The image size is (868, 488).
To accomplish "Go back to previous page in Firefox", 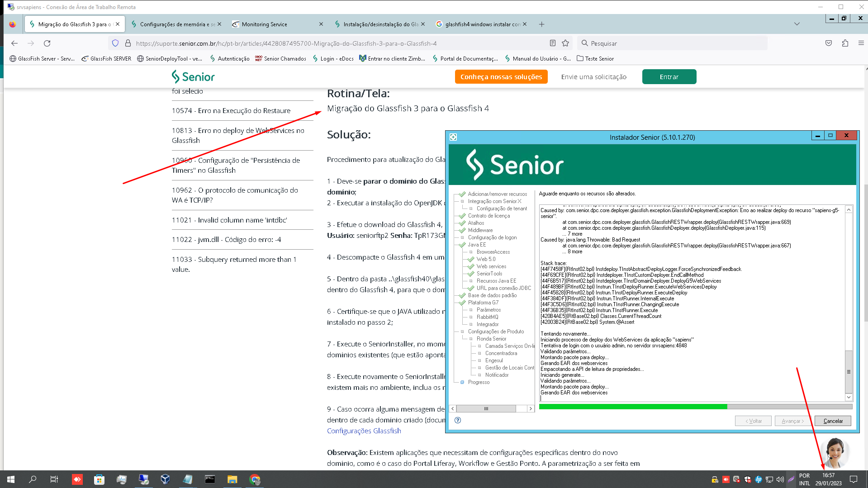I will 14,43.
